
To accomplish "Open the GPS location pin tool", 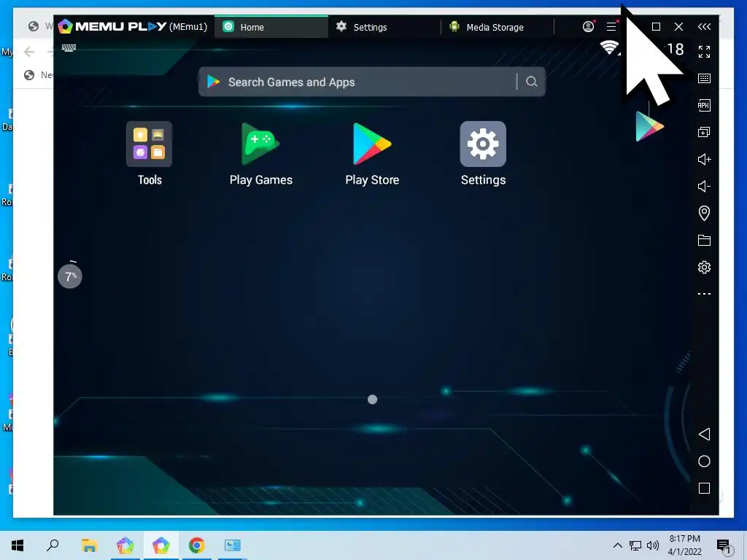I will click(704, 213).
